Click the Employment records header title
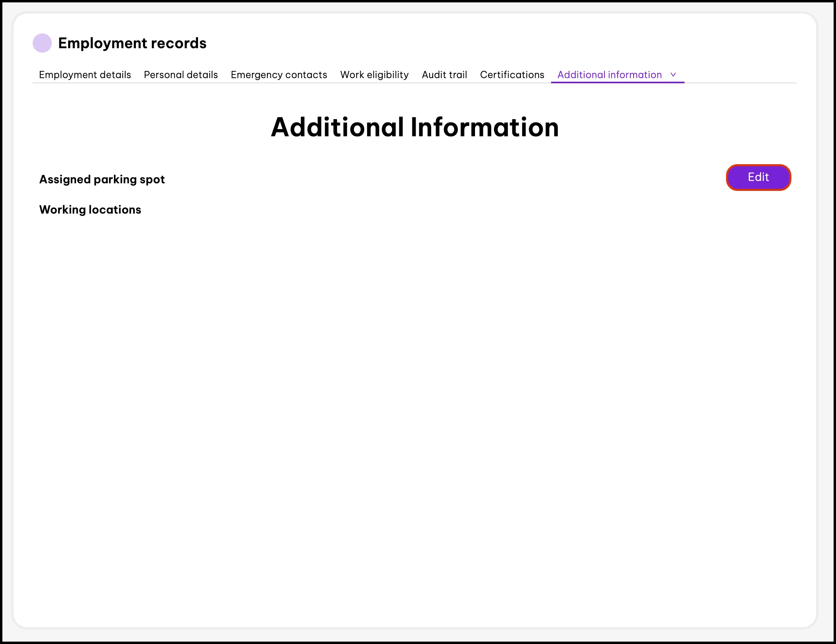 coord(132,43)
